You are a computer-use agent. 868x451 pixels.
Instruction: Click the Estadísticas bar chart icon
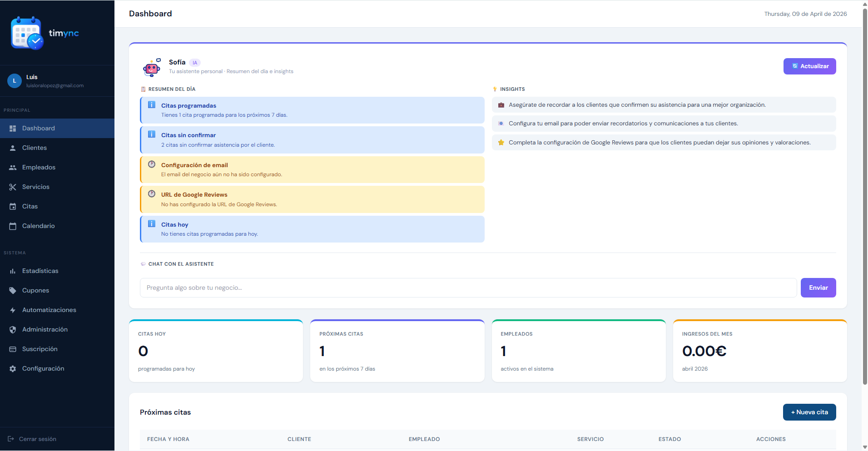(13, 271)
